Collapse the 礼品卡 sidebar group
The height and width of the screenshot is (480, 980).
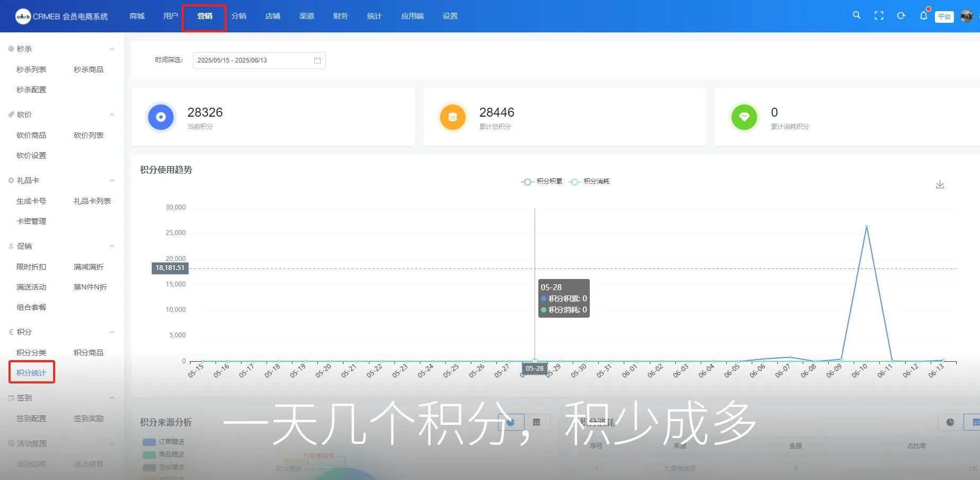pyautogui.click(x=112, y=180)
